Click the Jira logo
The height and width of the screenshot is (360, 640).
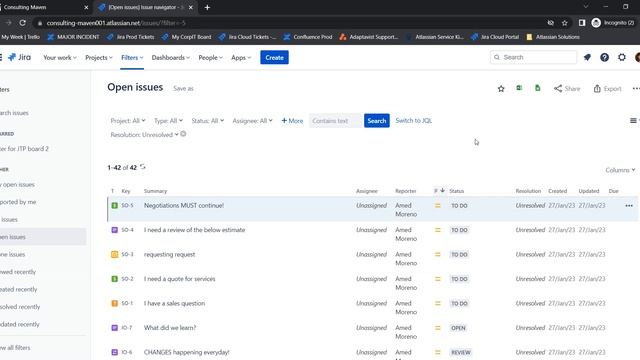(20, 58)
